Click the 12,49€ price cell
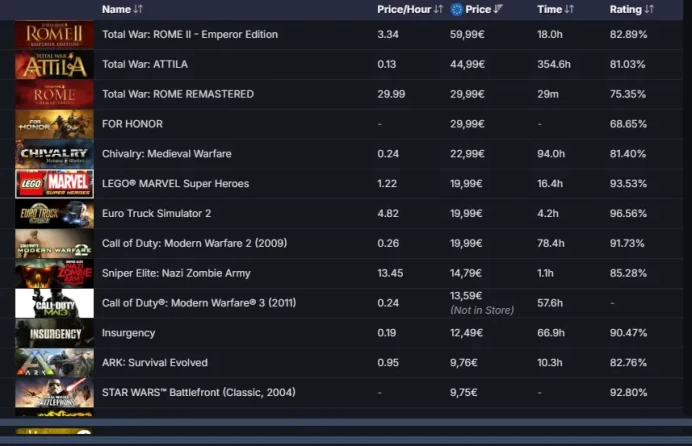Screen dimensions: 692x446 pyautogui.click(x=466, y=333)
